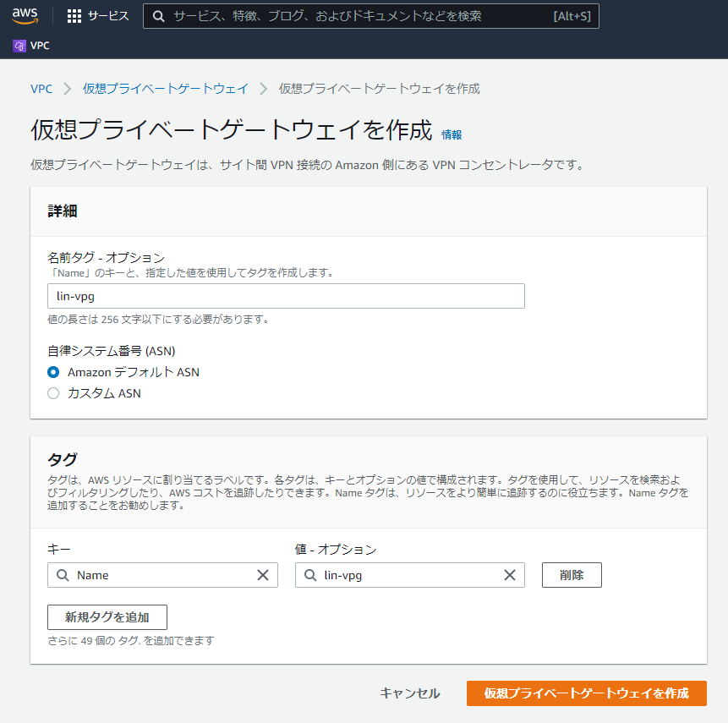Screen dimensions: 728x723
Task: Click the AWS logo home icon
Action: 25,16
